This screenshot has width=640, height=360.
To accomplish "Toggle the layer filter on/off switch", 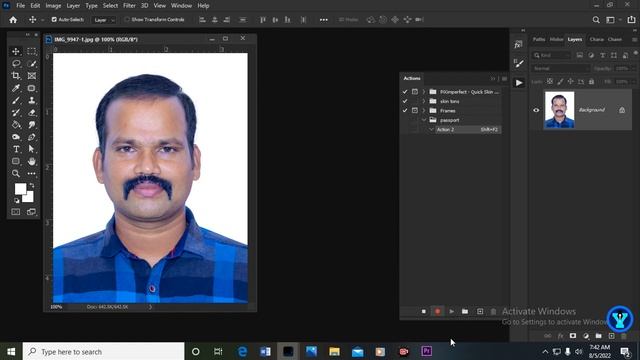I will [x=636, y=53].
